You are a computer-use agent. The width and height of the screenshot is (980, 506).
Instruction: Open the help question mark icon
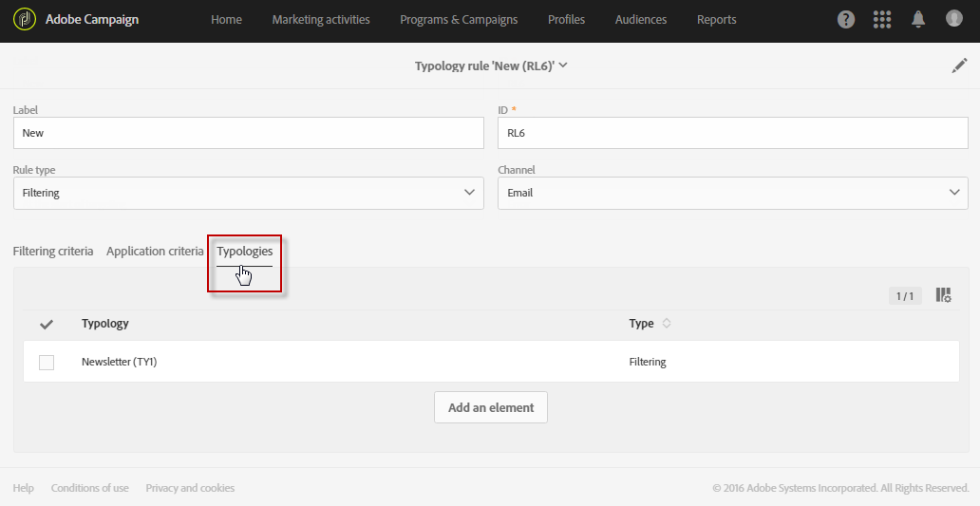point(845,19)
